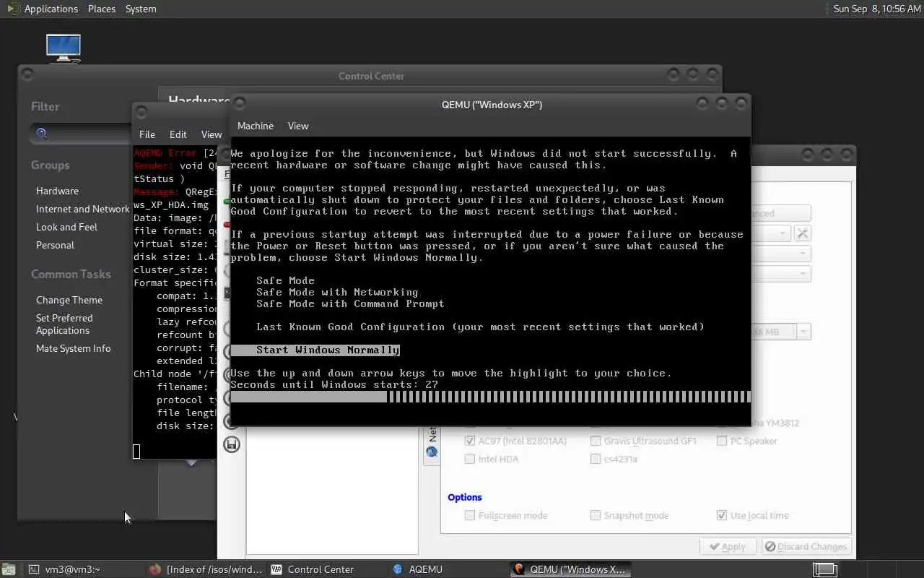Click the ws_XP_HDA.img text in terminal
Image resolution: width=924 pixels, height=578 pixels.
point(171,205)
